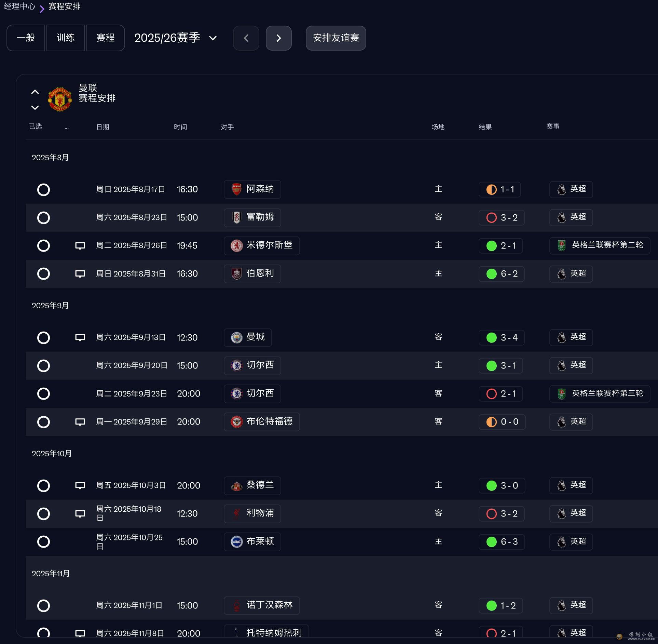Click the 安排友谊赛 button
This screenshot has width=658, height=644.
[x=335, y=38]
